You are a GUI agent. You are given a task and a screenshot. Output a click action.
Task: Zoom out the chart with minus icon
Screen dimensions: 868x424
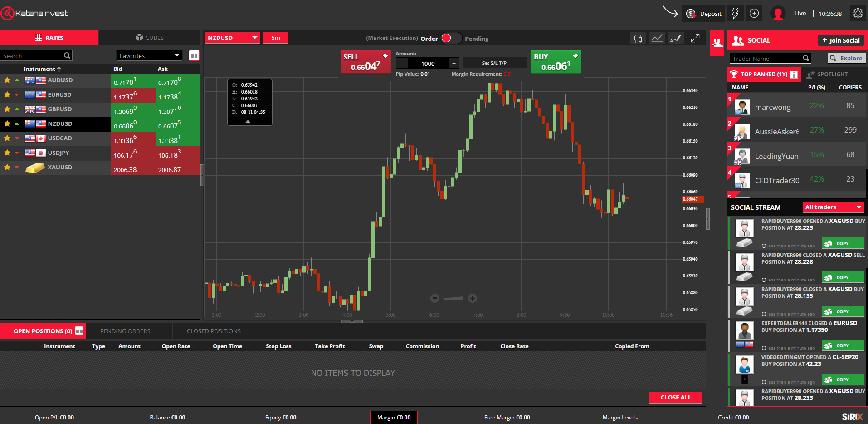pos(435,298)
